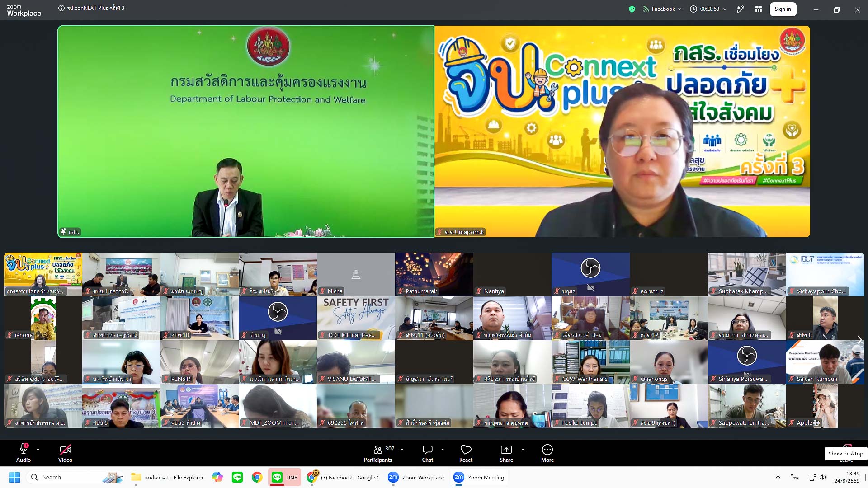Select the 692256 participant video tile

coord(356,406)
